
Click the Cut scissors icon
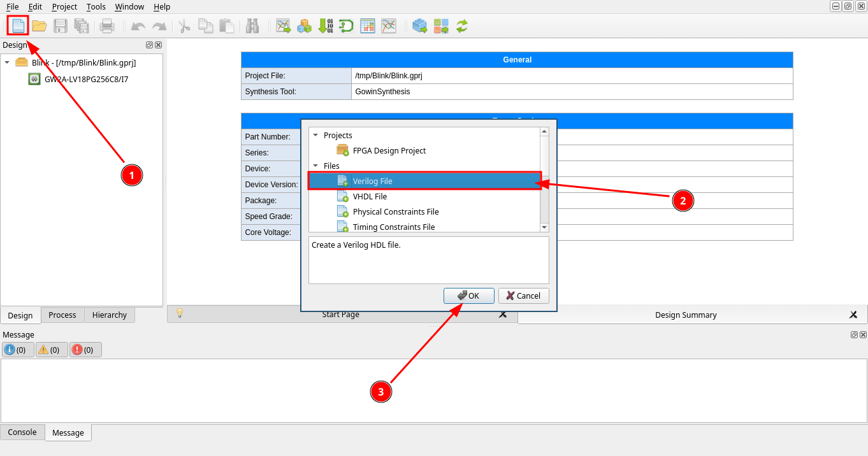(184, 25)
